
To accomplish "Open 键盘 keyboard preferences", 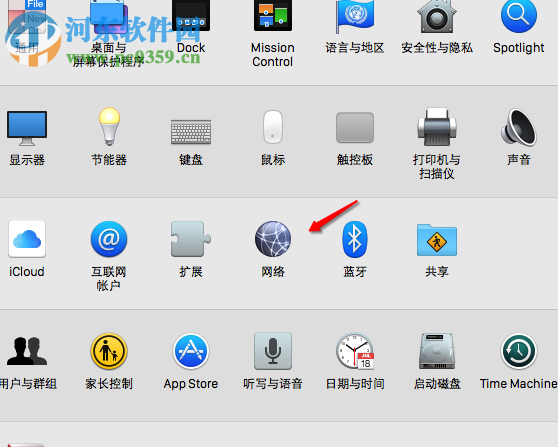I will point(191,131).
